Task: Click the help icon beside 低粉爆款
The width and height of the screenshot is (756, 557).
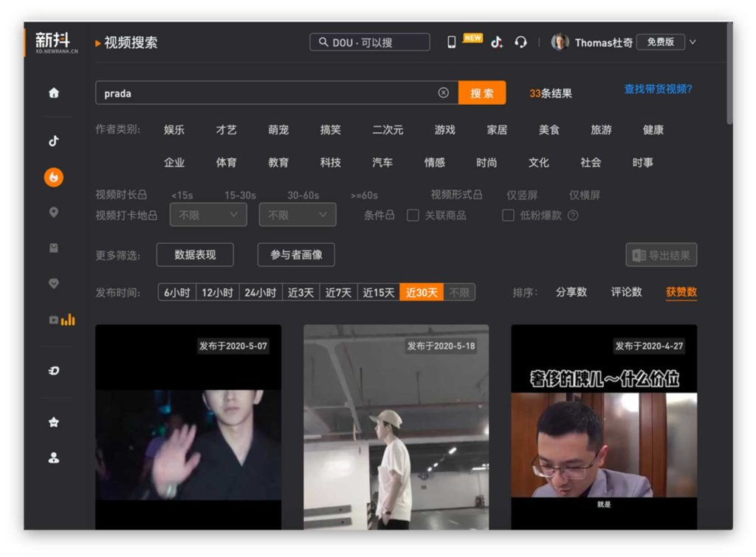Action: click(x=573, y=216)
